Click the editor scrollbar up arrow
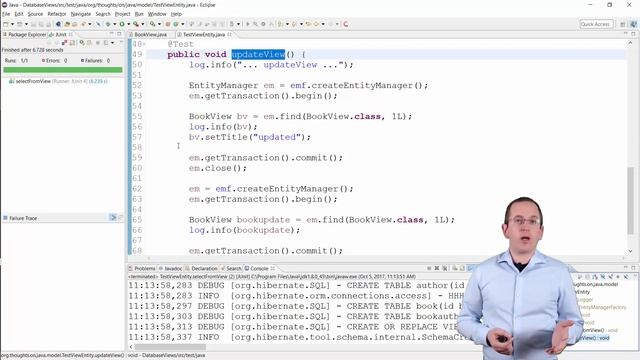This screenshot has height=360, width=640. [x=631, y=43]
